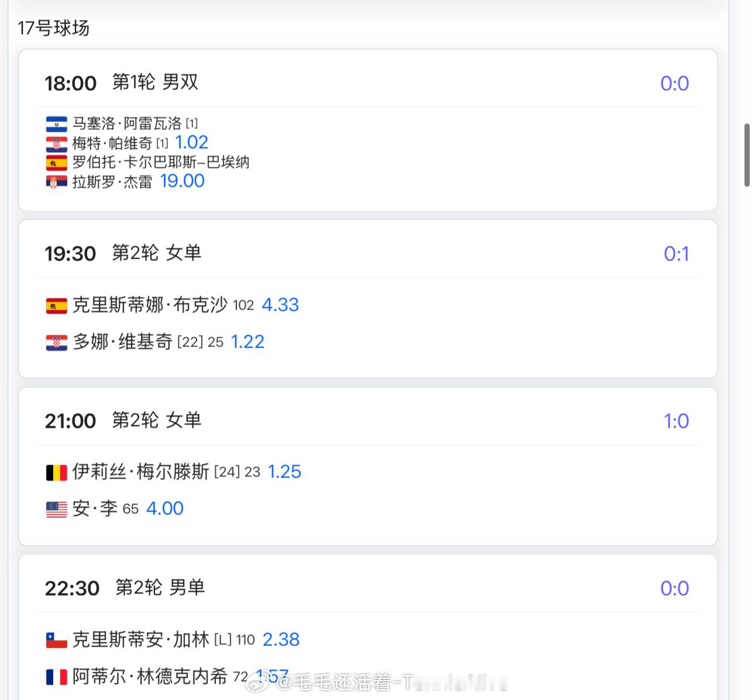Open the 21:00 女单 match score 1:0
Image resolution: width=755 pixels, height=700 pixels.
pyautogui.click(x=676, y=421)
